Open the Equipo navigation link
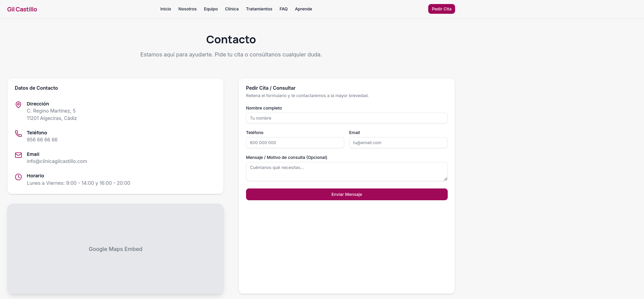The height and width of the screenshot is (299, 644). click(x=211, y=9)
